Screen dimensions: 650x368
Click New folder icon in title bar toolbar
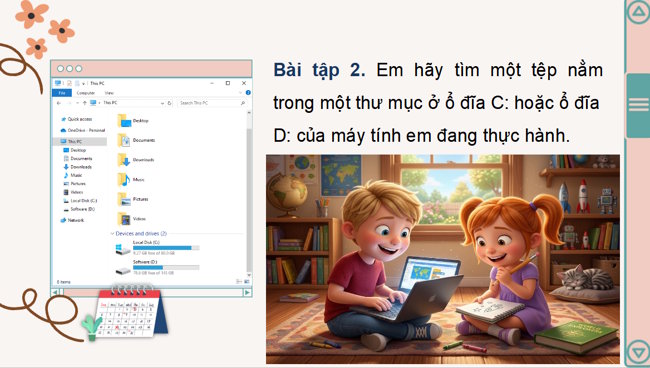78,83
